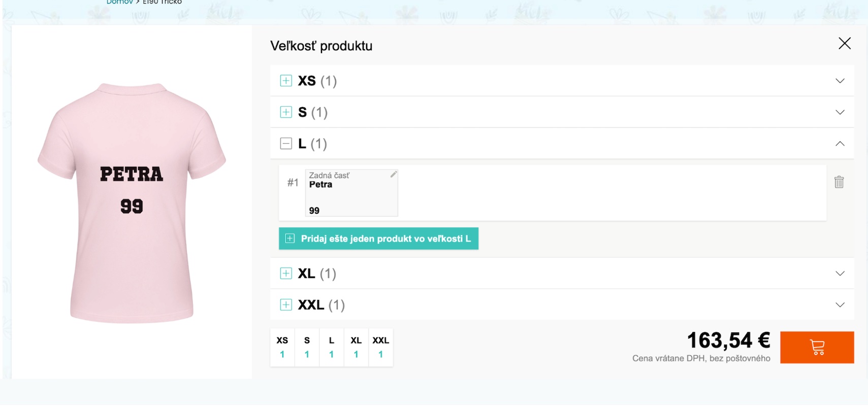Collapse the L size section chevron
Image resolution: width=868 pixels, height=406 pixels.
point(840,144)
